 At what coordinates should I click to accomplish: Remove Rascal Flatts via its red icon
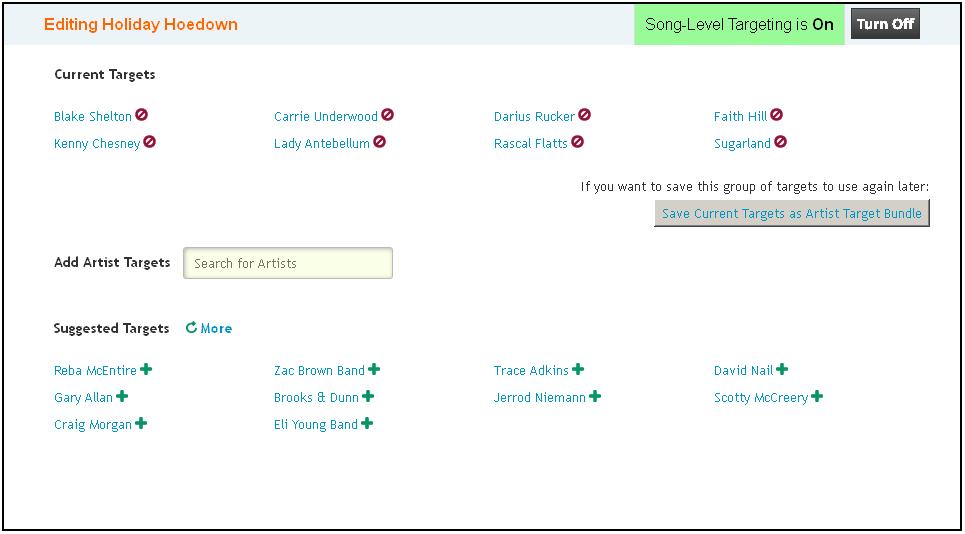pyautogui.click(x=577, y=142)
